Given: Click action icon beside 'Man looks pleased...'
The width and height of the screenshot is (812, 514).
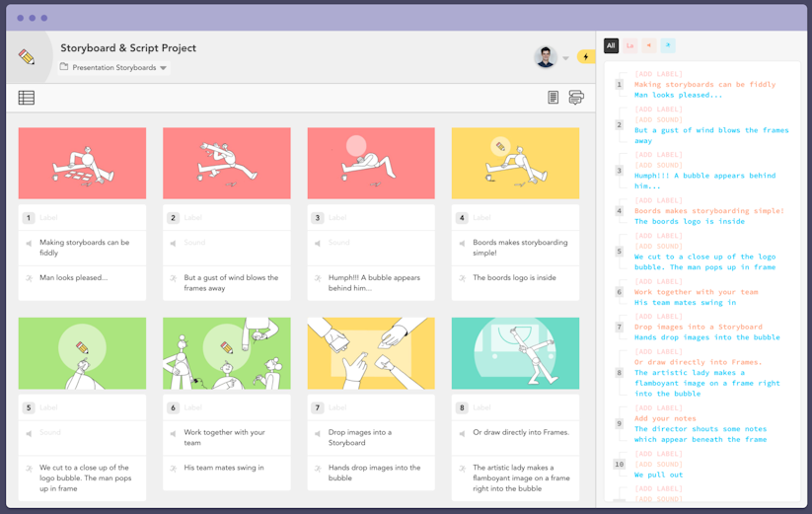Looking at the screenshot, I should pos(29,278).
